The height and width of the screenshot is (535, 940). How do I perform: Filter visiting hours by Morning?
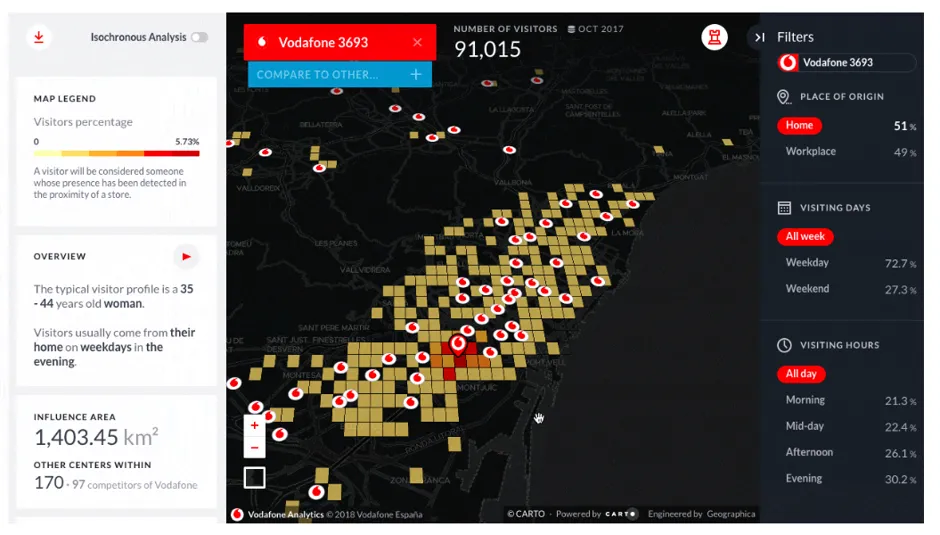point(805,399)
